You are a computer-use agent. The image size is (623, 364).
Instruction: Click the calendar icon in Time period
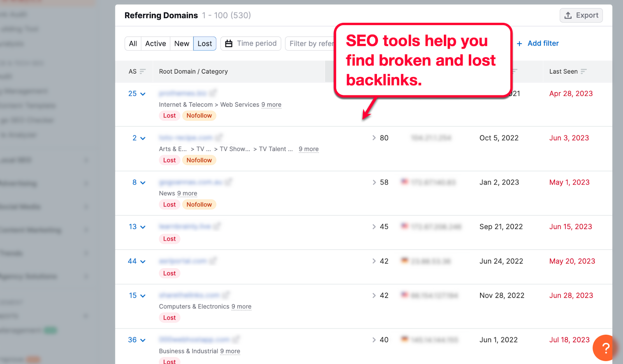coord(229,44)
